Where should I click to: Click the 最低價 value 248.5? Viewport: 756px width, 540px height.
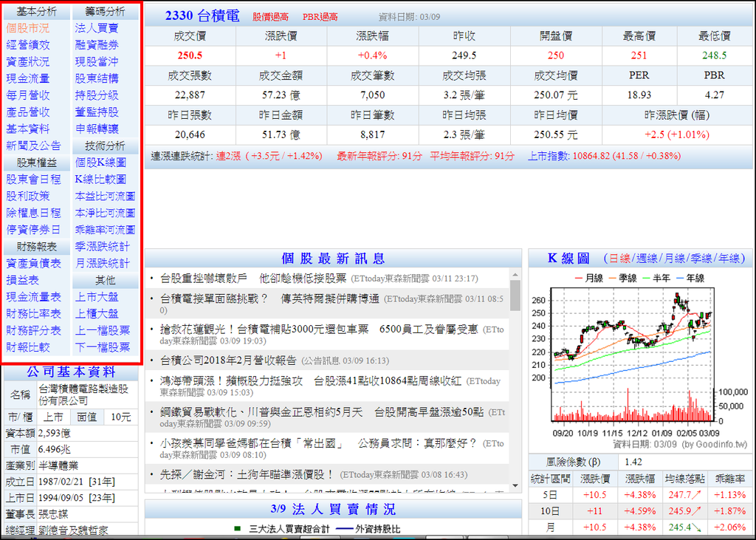pyautogui.click(x=714, y=55)
